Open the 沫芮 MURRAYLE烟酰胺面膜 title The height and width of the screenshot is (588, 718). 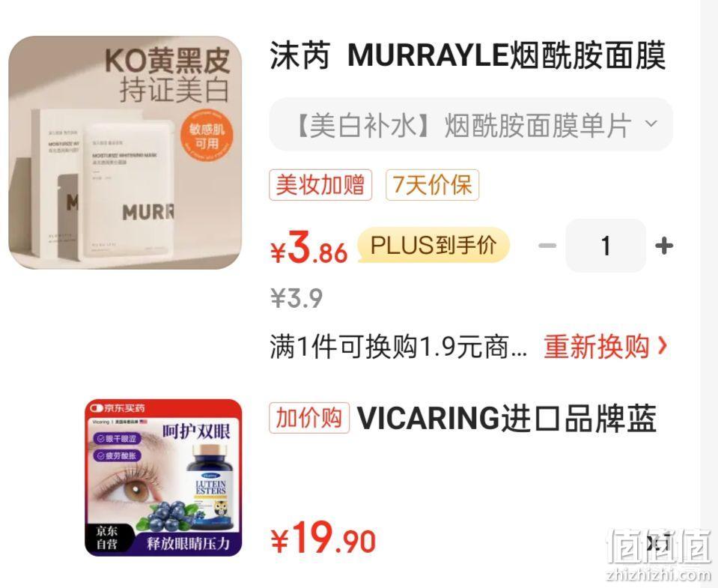coord(468,55)
